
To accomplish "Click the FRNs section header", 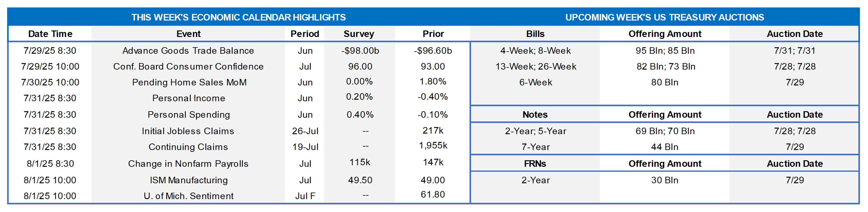I will pyautogui.click(x=535, y=164).
